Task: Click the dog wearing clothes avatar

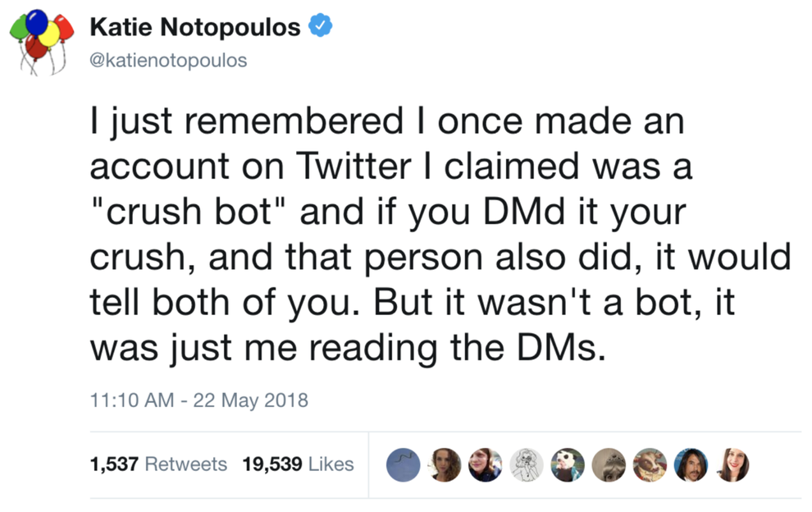Action: click(x=567, y=464)
